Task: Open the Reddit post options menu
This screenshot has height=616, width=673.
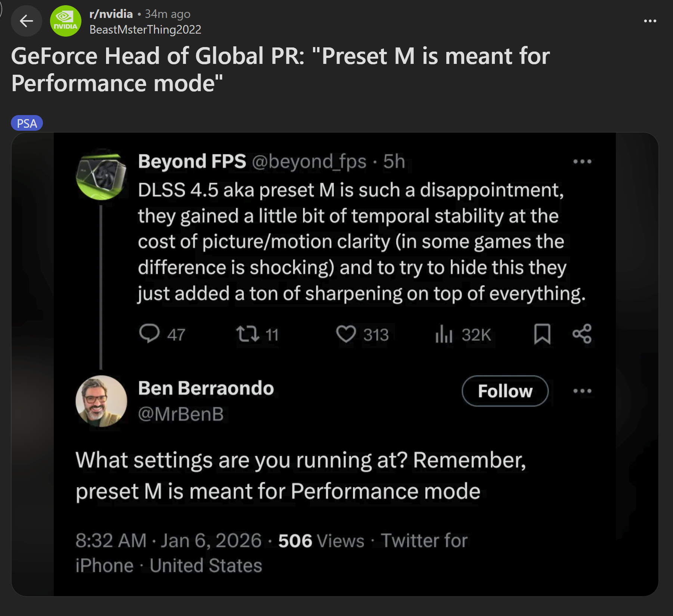Action: [x=650, y=21]
